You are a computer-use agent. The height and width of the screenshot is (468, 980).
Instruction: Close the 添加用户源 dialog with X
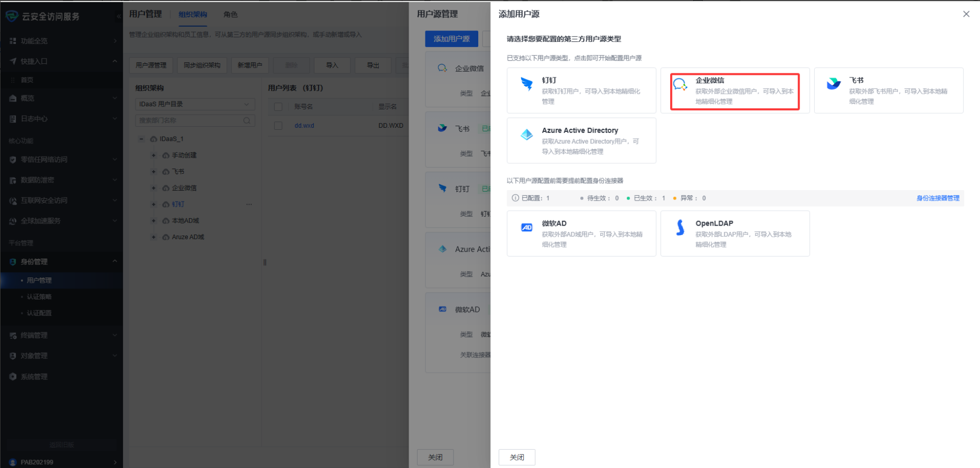[966, 14]
